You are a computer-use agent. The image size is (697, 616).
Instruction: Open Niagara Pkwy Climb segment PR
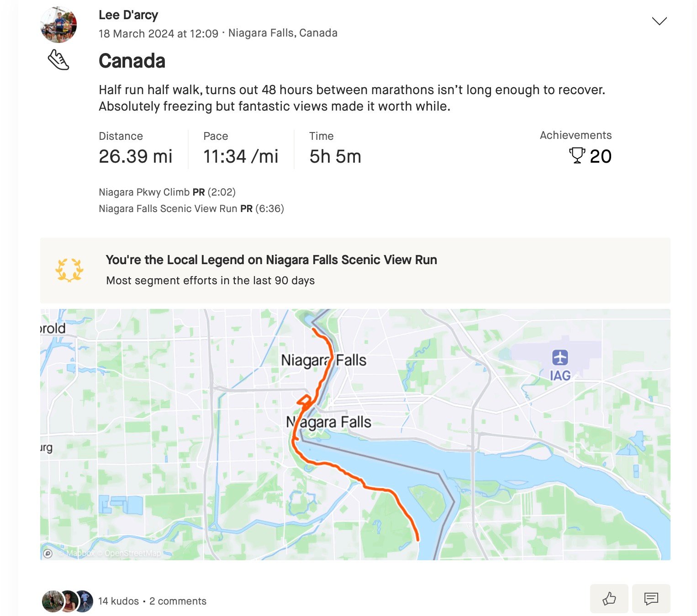[167, 192]
